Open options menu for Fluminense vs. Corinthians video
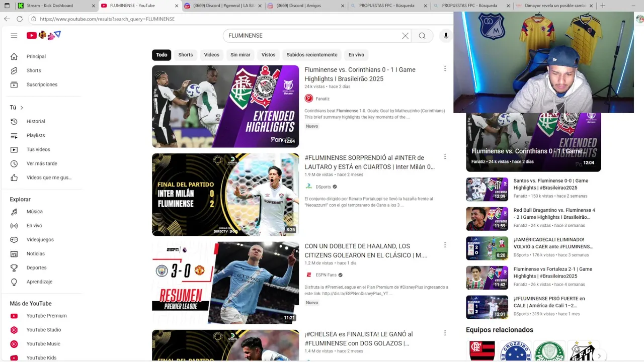 [445, 68]
